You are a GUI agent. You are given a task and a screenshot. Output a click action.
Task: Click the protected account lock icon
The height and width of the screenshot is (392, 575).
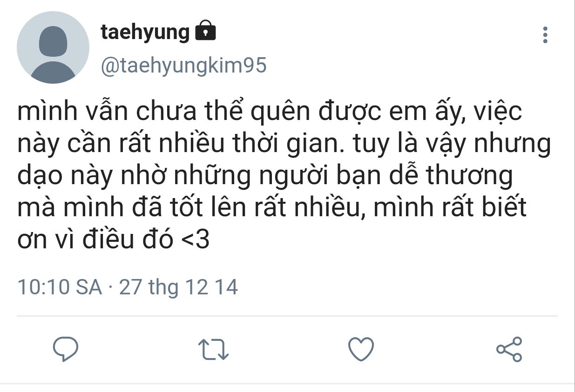click(205, 32)
